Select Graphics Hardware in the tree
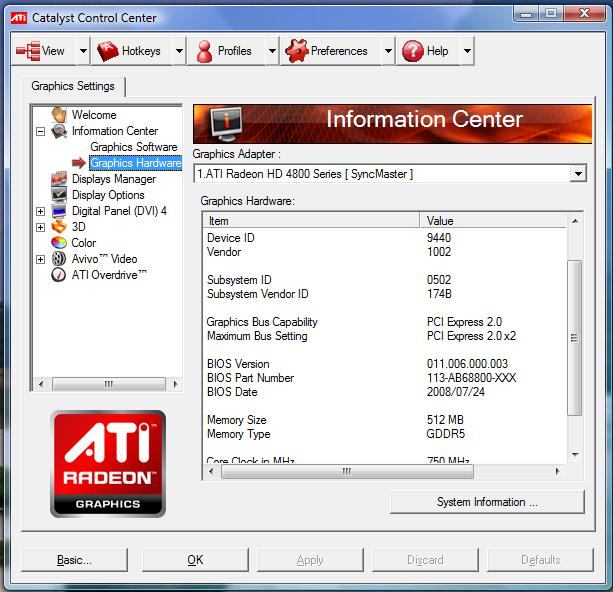613x592 pixels. point(136,163)
